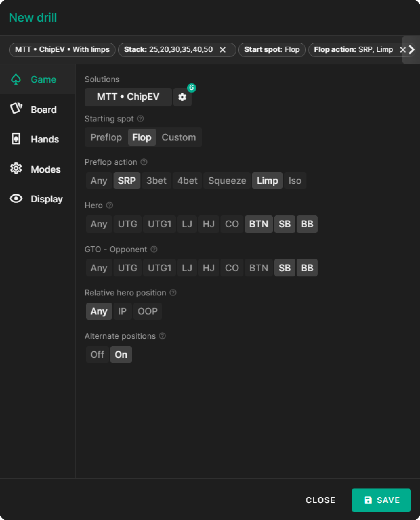Click the Flop action: SRP, Limp chip text
Image resolution: width=420 pixels, height=520 pixels.
click(353, 50)
